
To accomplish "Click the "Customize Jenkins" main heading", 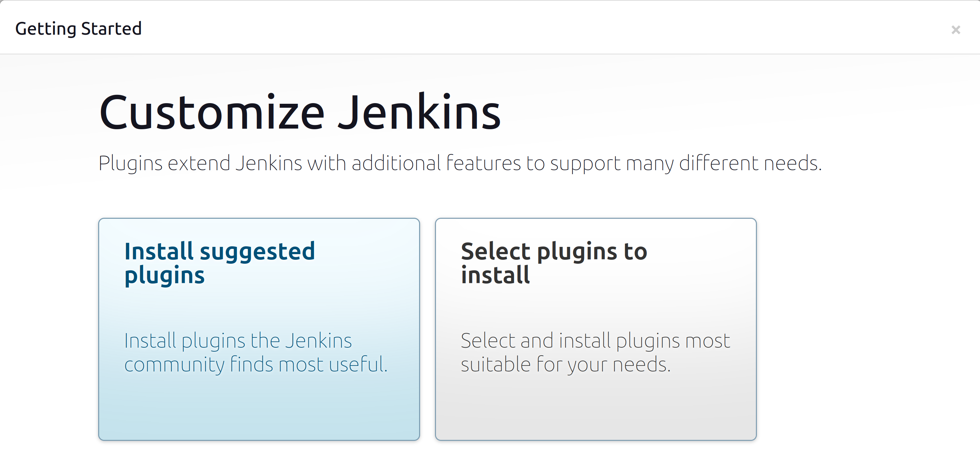I will pos(300,113).
